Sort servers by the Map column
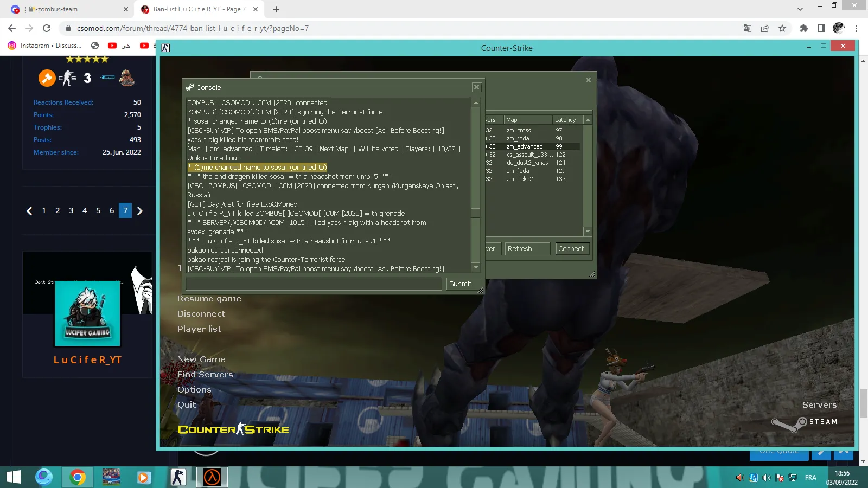This screenshot has height=488, width=868. 528,120
